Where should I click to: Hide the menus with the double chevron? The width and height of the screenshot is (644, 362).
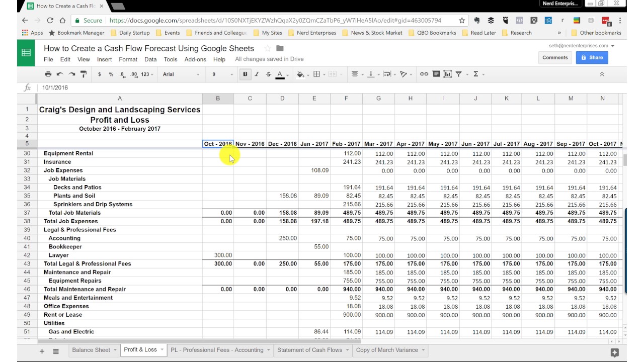602,74
